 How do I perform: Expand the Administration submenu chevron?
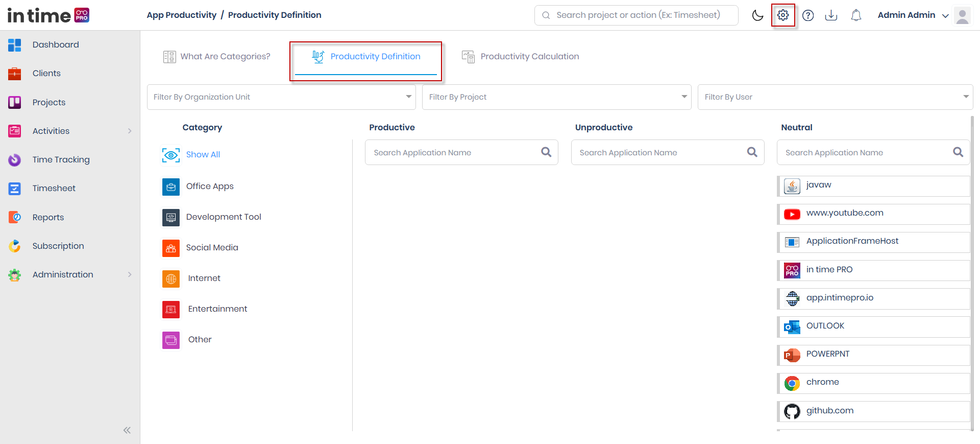tap(130, 274)
